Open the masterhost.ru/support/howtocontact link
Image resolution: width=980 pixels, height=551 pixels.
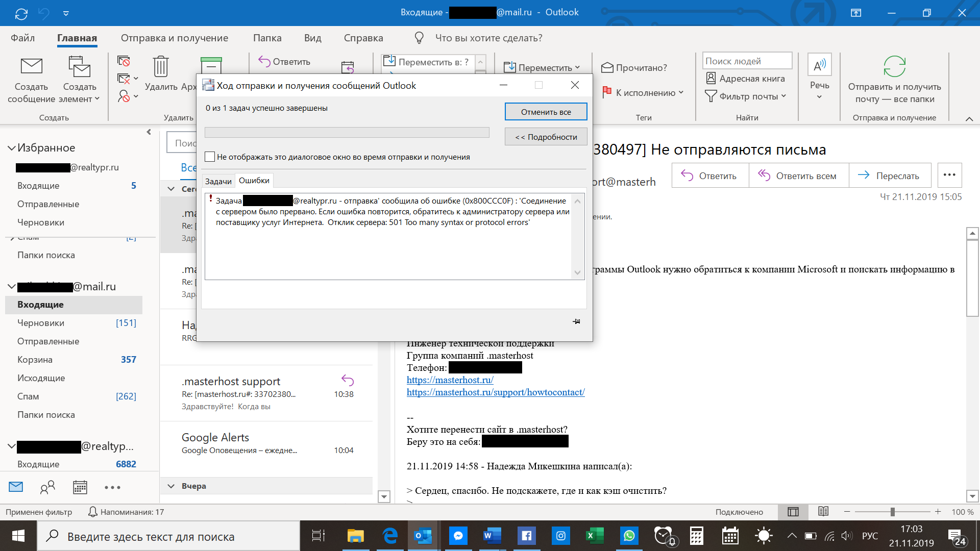(x=496, y=392)
